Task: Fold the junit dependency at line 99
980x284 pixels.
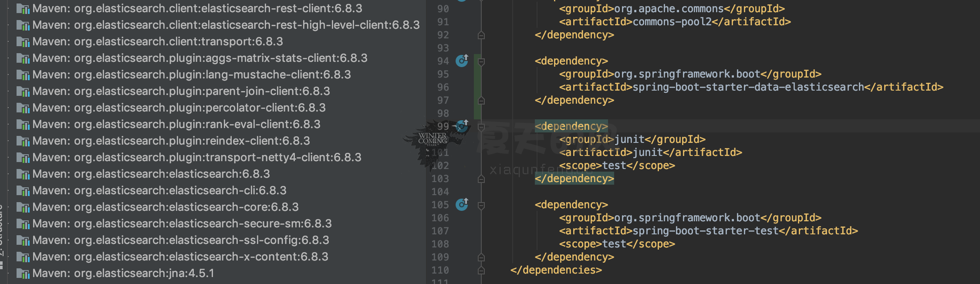Action: (481, 127)
